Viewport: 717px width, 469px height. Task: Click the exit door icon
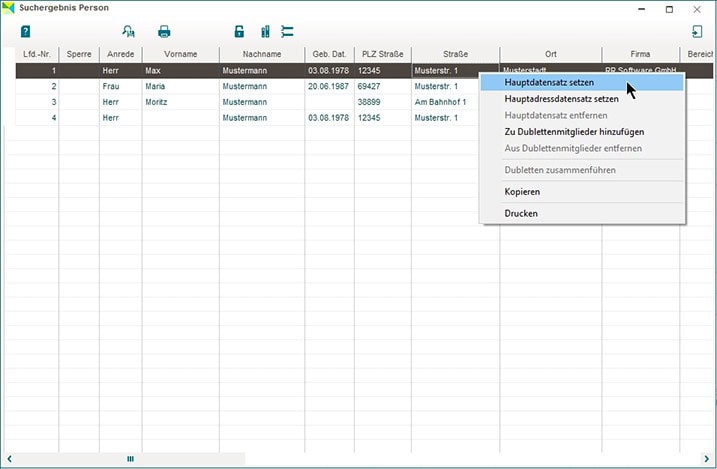697,32
